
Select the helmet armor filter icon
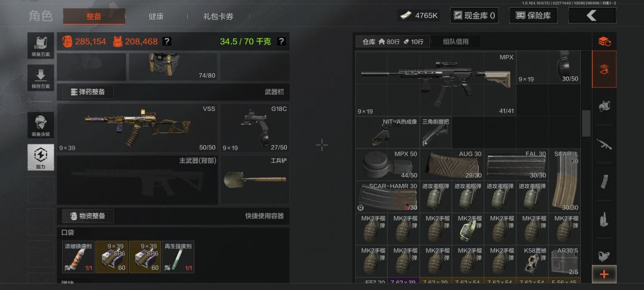(x=603, y=106)
